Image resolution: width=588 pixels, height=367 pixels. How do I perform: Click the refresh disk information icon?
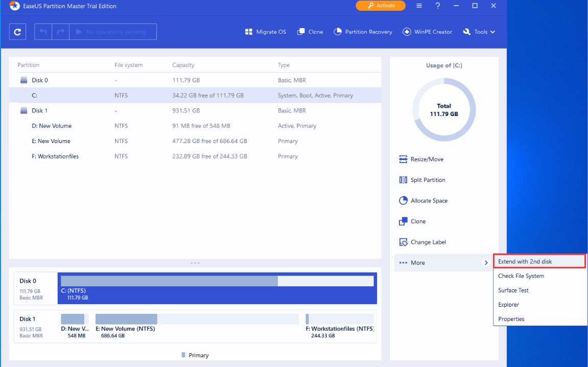coord(17,32)
